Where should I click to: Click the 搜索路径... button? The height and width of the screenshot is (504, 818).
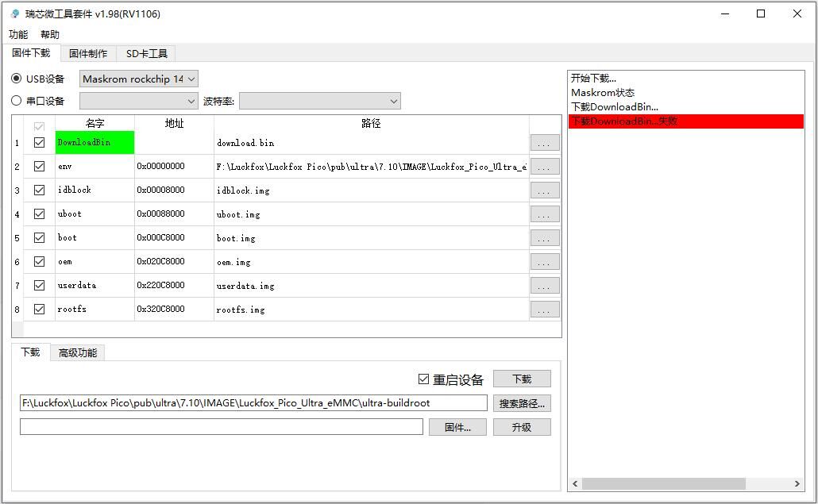pos(522,403)
